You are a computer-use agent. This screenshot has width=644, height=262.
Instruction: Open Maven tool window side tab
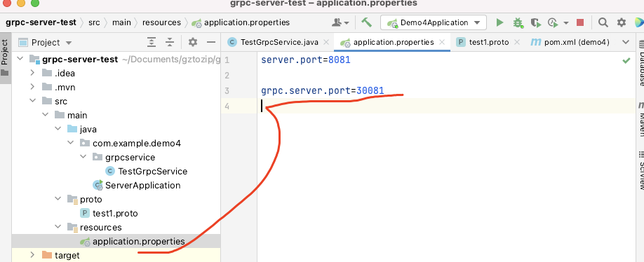pyautogui.click(x=640, y=119)
